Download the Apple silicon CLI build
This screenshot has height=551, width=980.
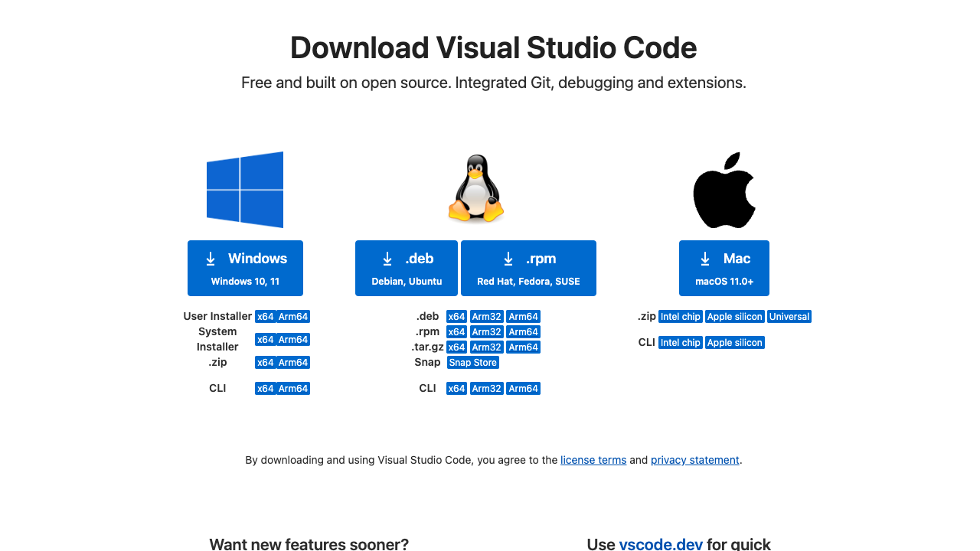[734, 342]
